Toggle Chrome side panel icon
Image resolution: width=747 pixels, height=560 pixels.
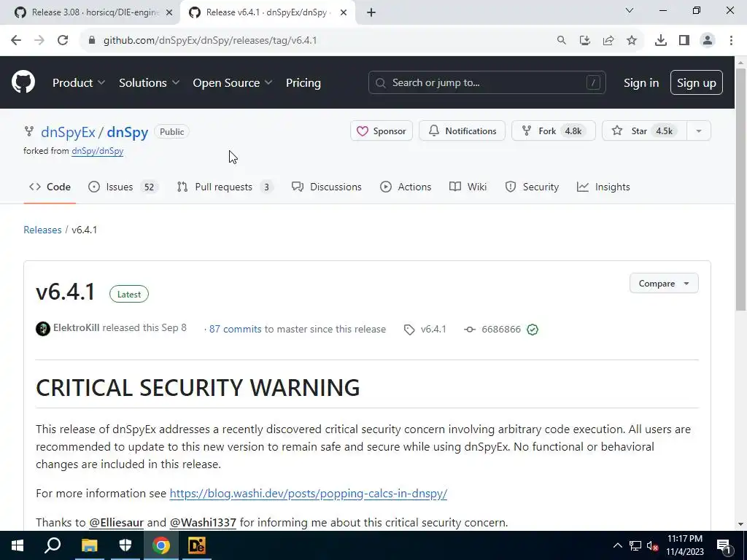click(x=684, y=41)
